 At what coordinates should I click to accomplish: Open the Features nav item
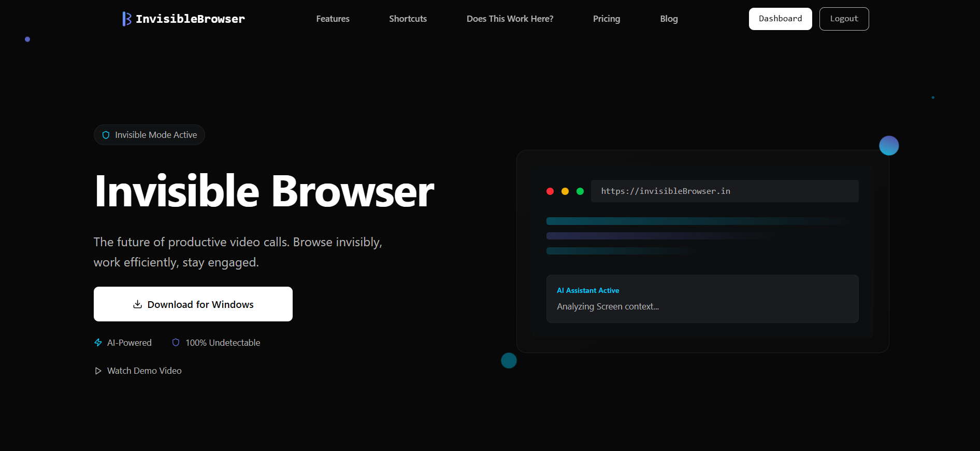333,19
